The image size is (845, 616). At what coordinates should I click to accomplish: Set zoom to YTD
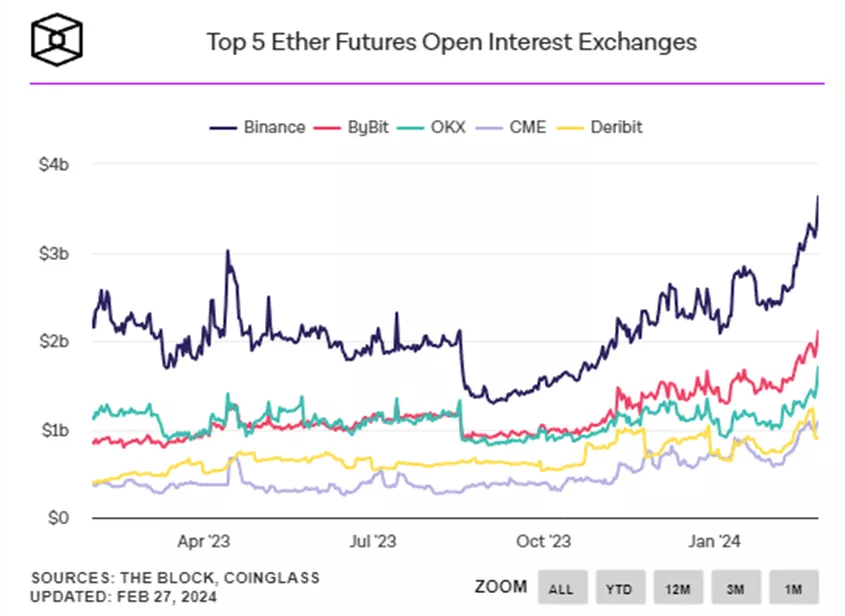point(620,585)
